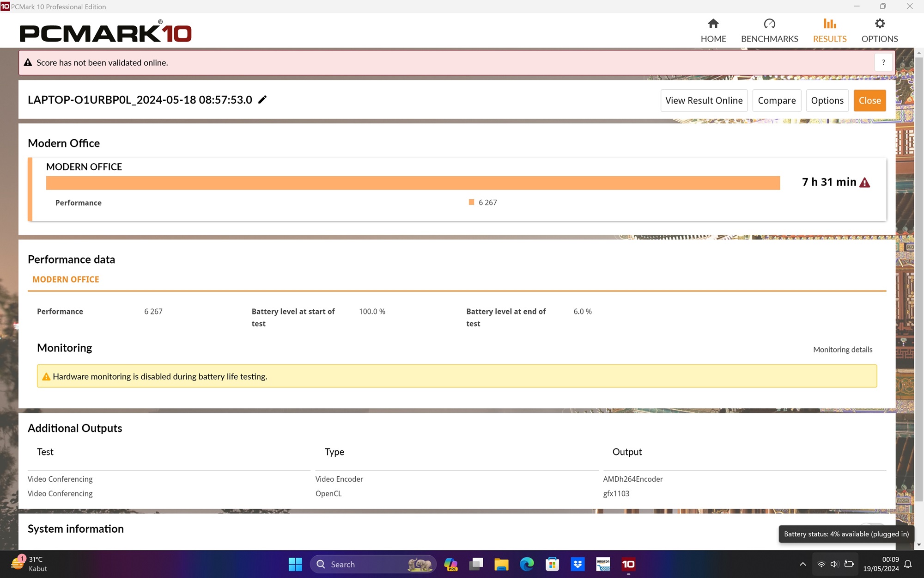The height and width of the screenshot is (578, 924).
Task: Click the volume speaker icon
Action: click(834, 564)
